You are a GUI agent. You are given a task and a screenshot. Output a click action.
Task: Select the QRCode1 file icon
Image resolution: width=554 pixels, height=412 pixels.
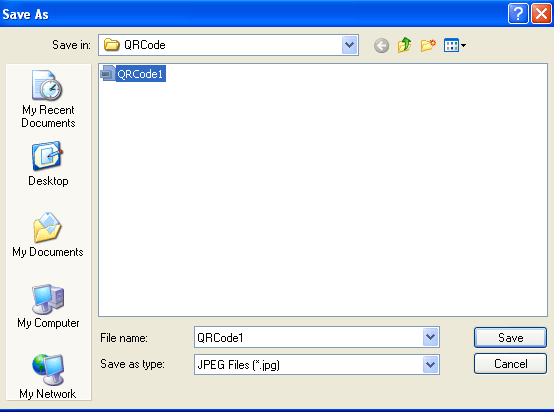(107, 73)
